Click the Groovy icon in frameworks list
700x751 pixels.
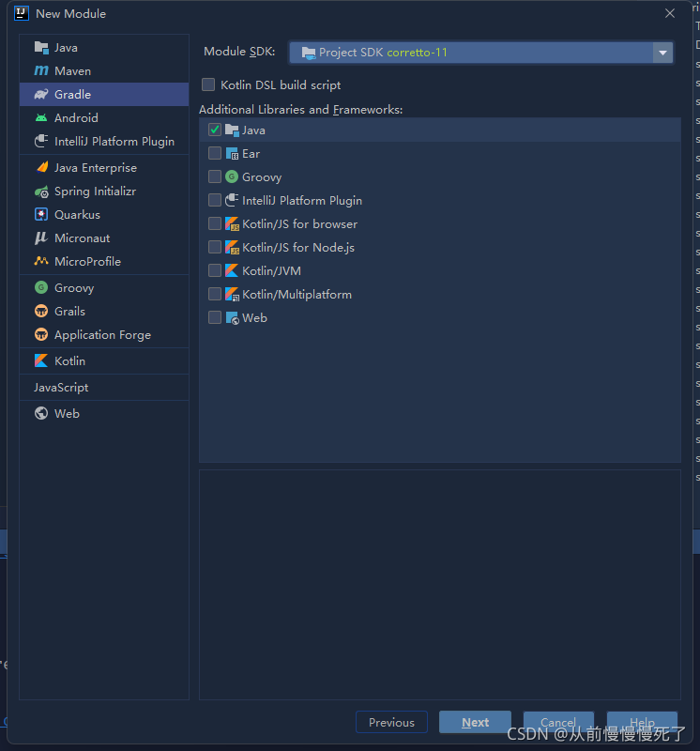click(x=232, y=176)
